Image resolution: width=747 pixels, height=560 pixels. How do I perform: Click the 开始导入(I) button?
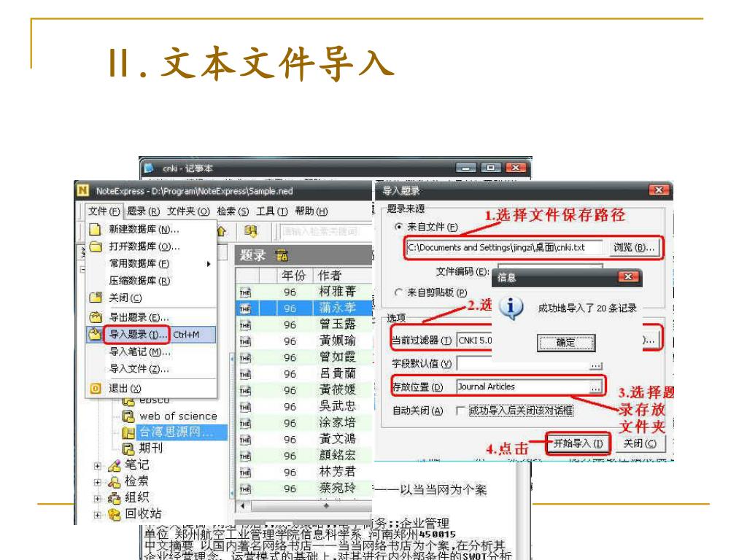pos(578,444)
